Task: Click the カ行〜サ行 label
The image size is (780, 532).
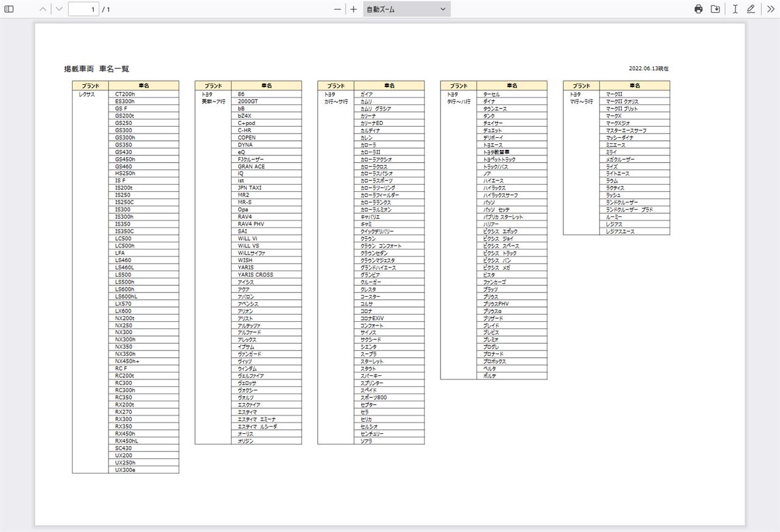Action: coord(336,102)
